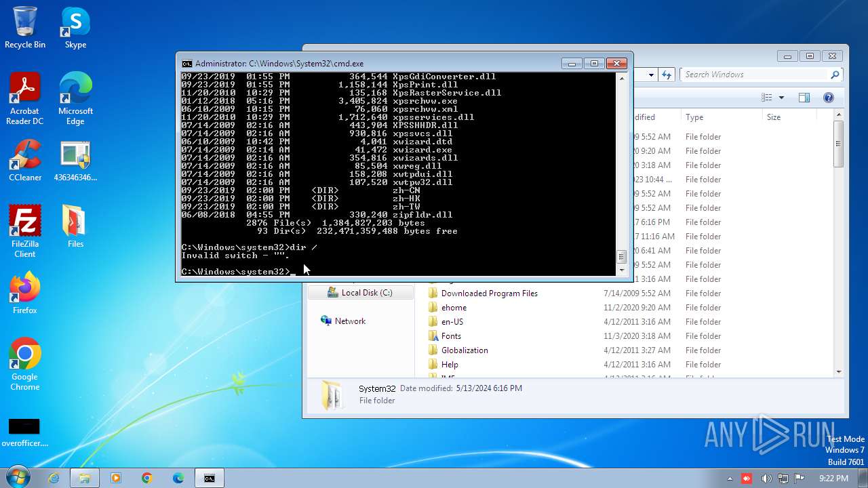
Task: Click the Explorer file list scrollbar thumb
Action: [x=839, y=144]
